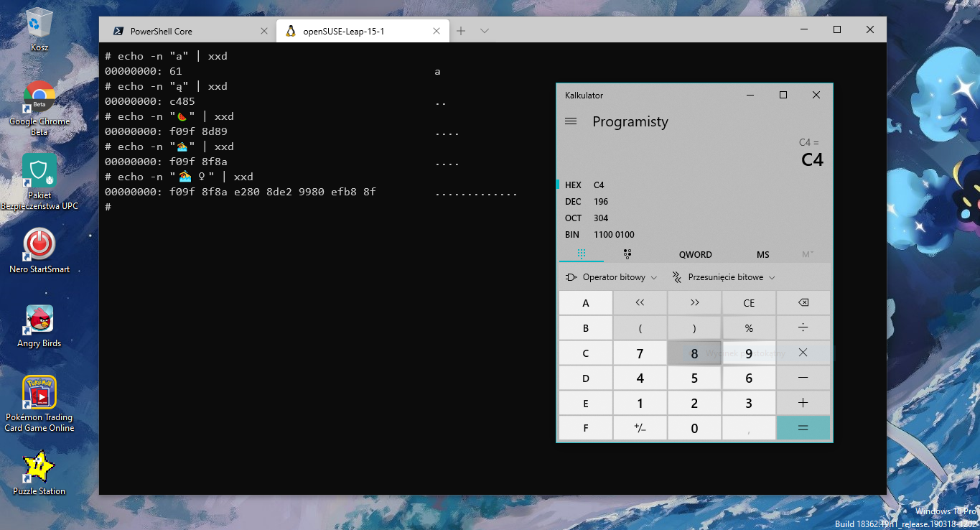Click the 8 key in Calculator
This screenshot has width=980, height=530.
(x=694, y=353)
